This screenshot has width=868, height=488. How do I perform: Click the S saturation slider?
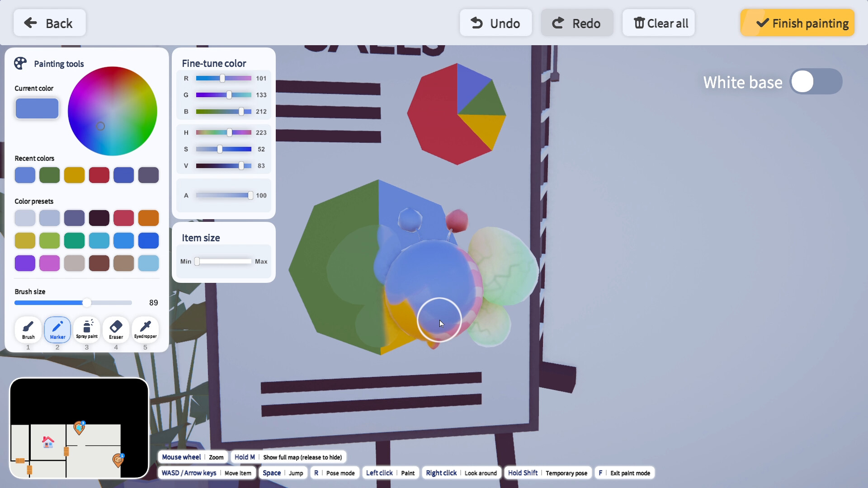coord(223,149)
